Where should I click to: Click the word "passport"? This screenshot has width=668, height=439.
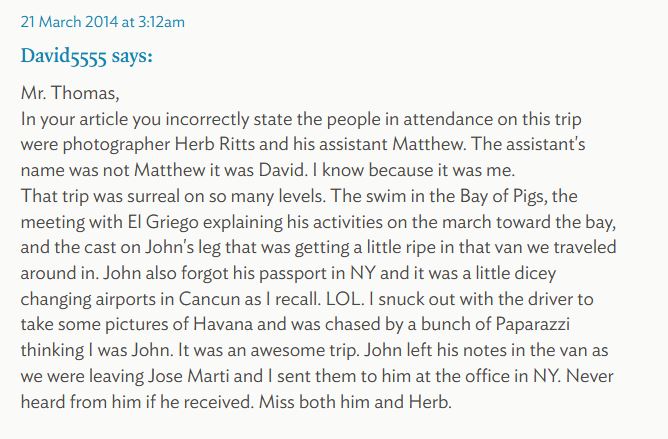[x=281, y=262]
